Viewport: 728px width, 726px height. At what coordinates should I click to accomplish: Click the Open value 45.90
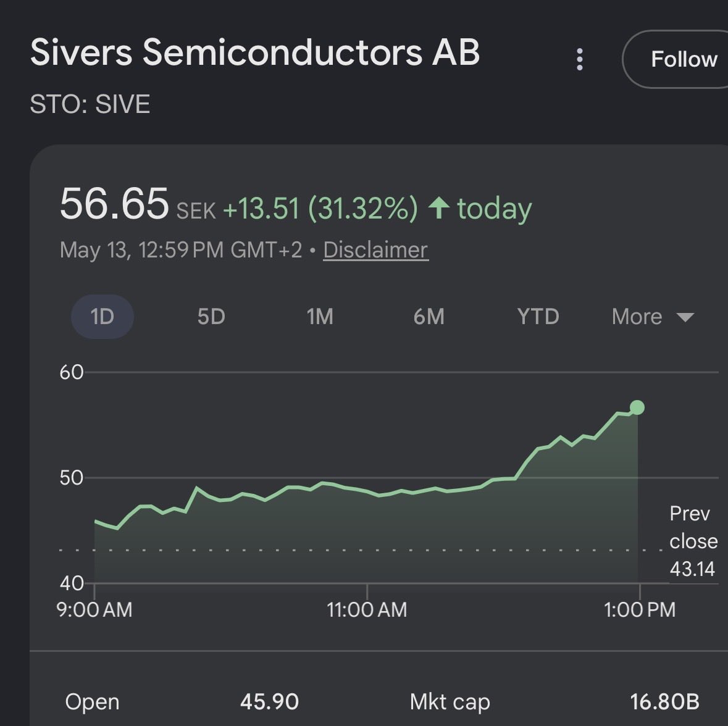pos(269,701)
